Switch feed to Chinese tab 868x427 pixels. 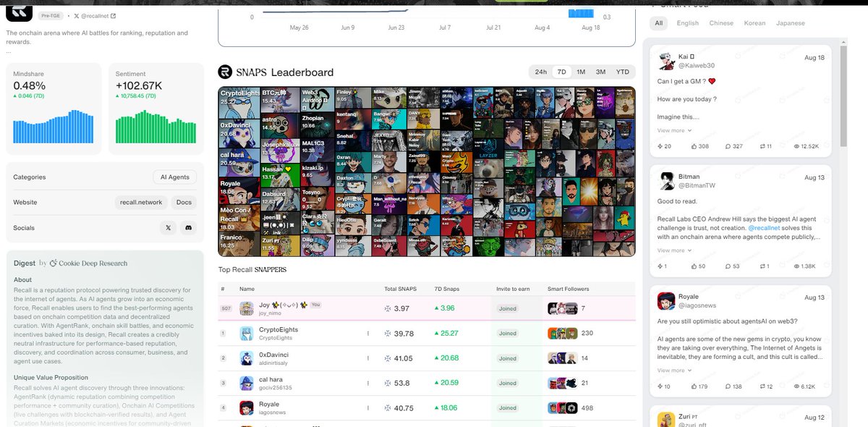click(721, 23)
